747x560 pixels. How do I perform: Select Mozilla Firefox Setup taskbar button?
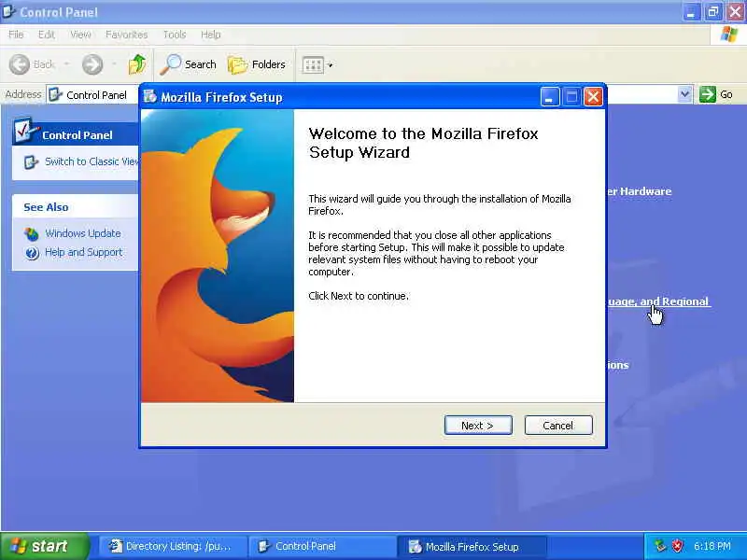[x=472, y=546]
